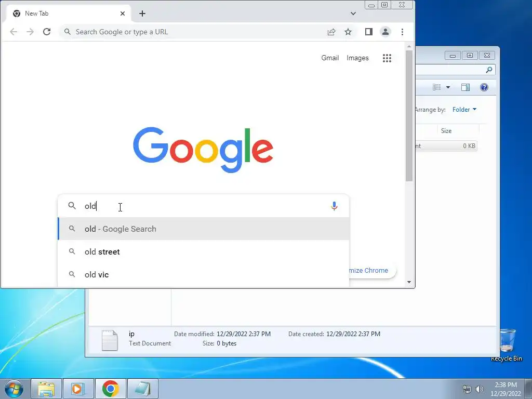Click Chrome's forward navigation arrow

(30, 32)
